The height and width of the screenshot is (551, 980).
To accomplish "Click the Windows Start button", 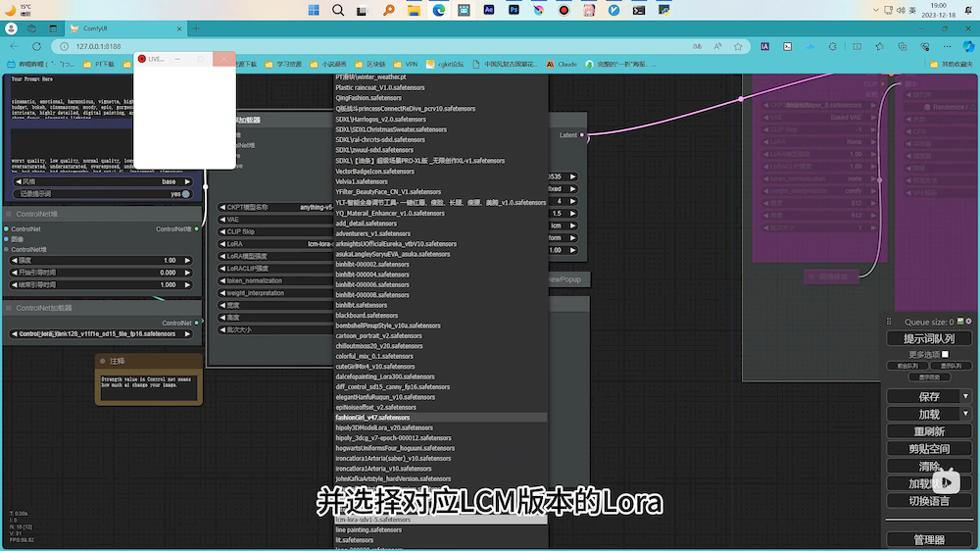I will pos(314,10).
